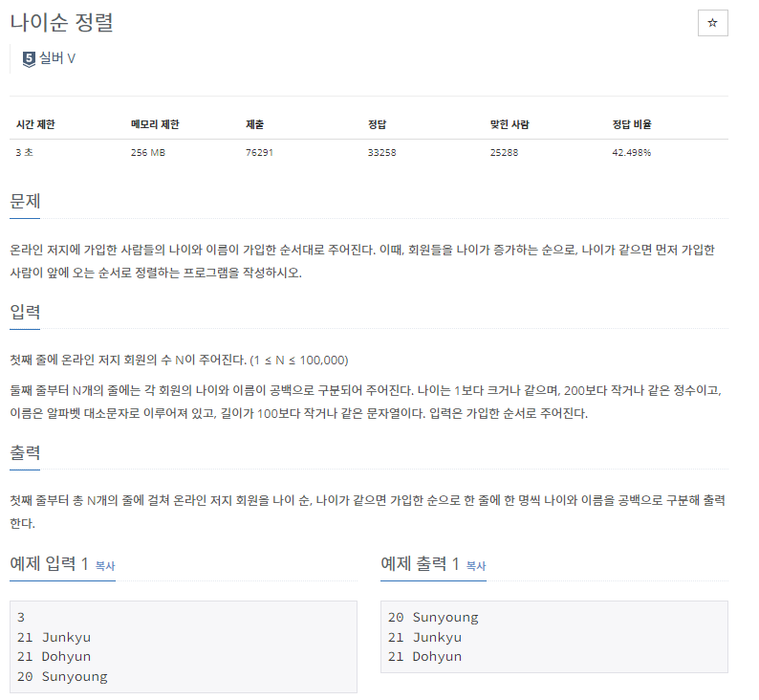Copy example output 1 via 복사 link
Viewport: 759px width, 700px height.
[x=476, y=565]
